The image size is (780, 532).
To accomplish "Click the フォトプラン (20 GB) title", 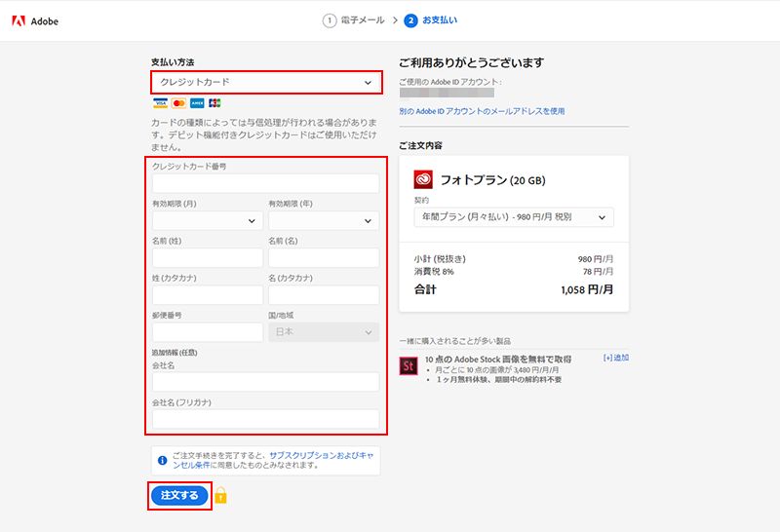I will click(493, 180).
